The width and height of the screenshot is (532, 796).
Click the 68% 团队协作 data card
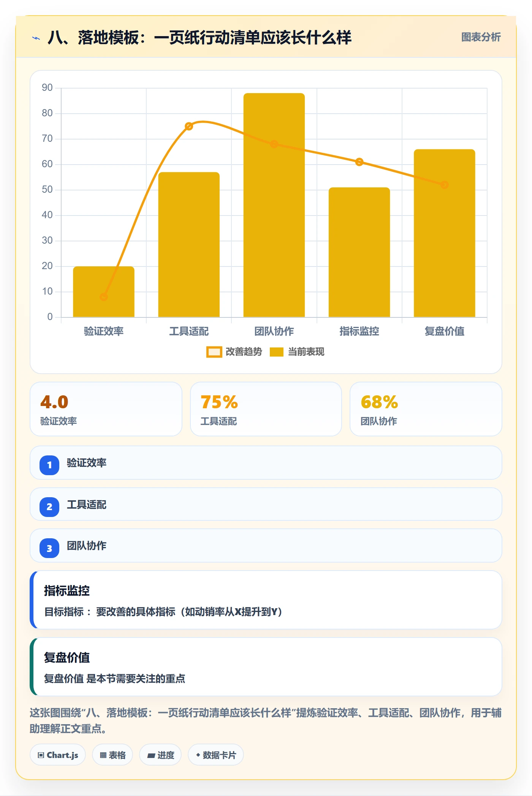(x=426, y=409)
